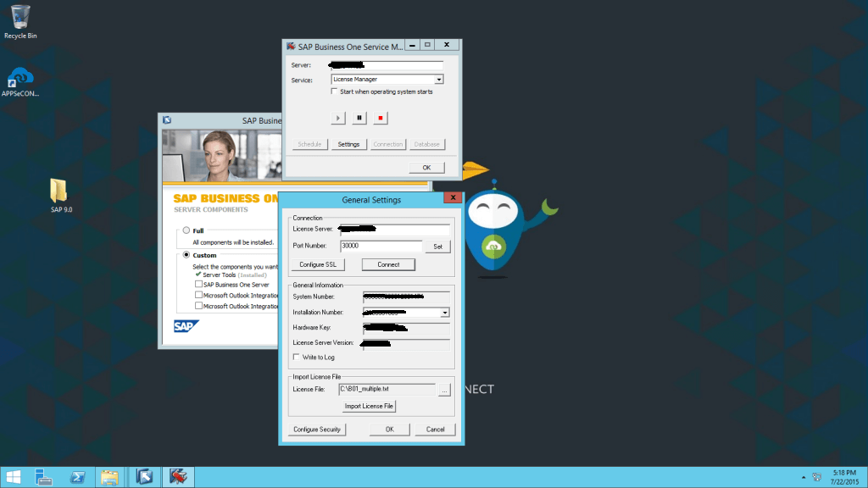This screenshot has height=488, width=868.
Task: Minimize the Service Manager window
Action: tap(413, 45)
